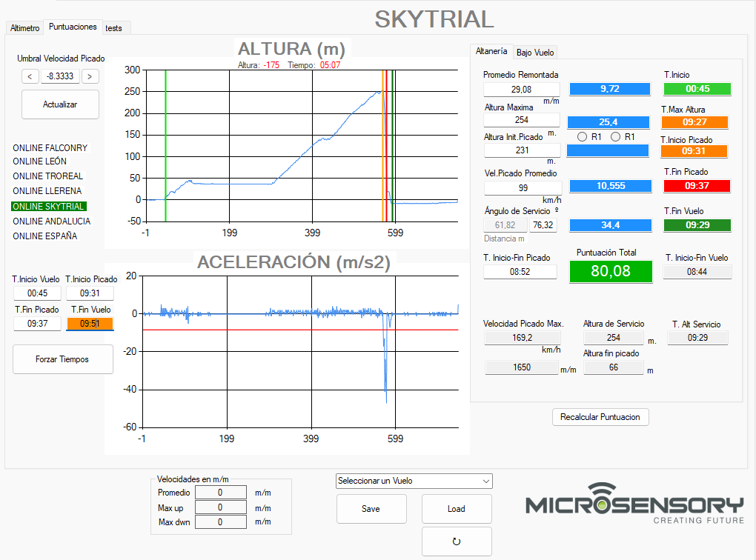Click the m/m field showing 1650
Viewport: 756px width, 560px height.
[522, 367]
